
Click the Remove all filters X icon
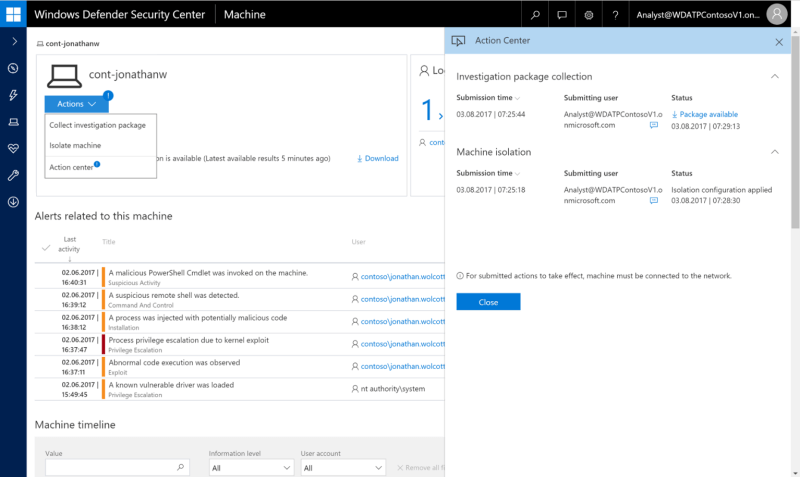tap(400, 468)
